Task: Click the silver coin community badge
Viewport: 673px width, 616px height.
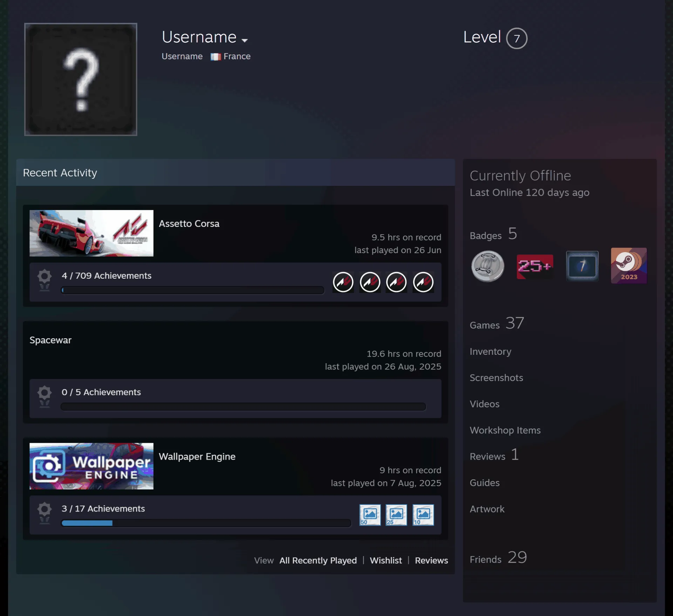Action: click(x=488, y=266)
